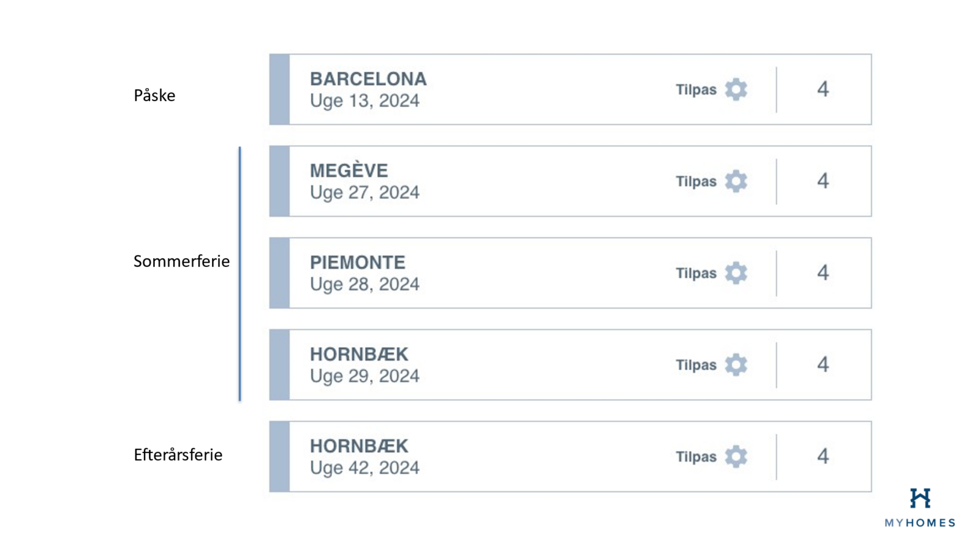Click the number 4 in Barcelona row
This screenshot has width=980, height=551.
click(x=823, y=89)
